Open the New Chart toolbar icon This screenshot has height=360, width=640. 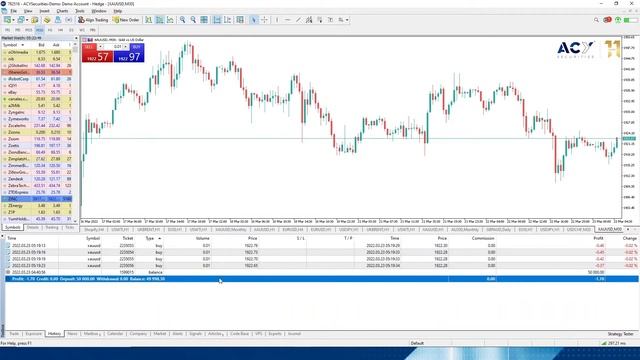pyautogui.click(x=7, y=20)
